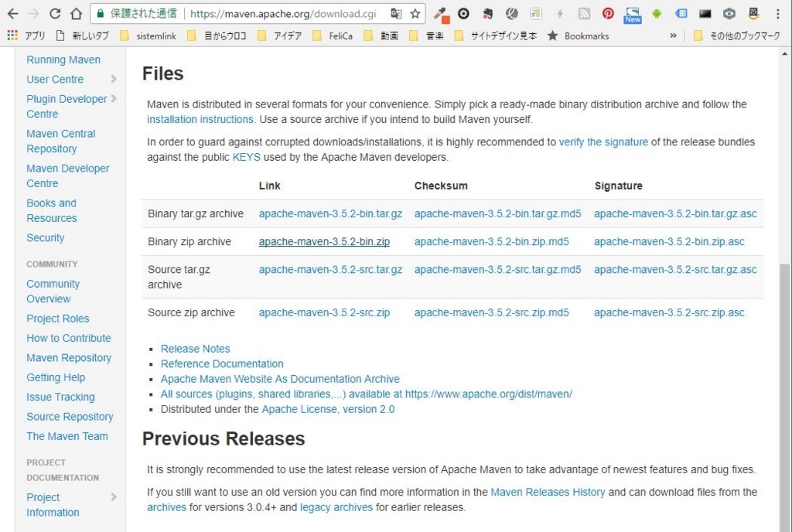Click the Amazon extension icon
This screenshot has width=792, height=532.
point(753,14)
